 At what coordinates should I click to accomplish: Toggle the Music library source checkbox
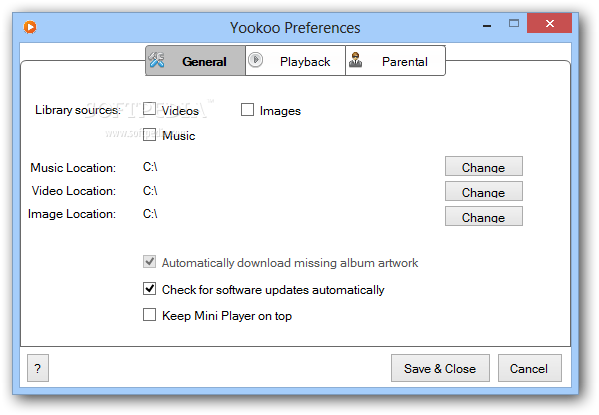click(x=149, y=135)
